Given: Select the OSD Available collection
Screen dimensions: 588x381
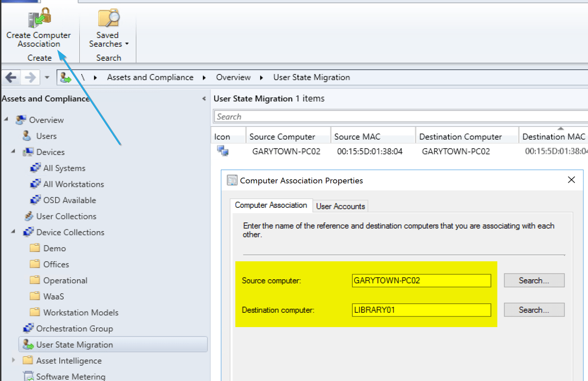Looking at the screenshot, I should (69, 200).
